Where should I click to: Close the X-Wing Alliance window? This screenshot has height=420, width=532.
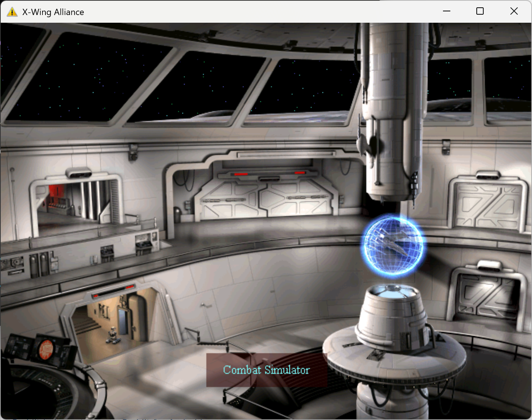(514, 11)
